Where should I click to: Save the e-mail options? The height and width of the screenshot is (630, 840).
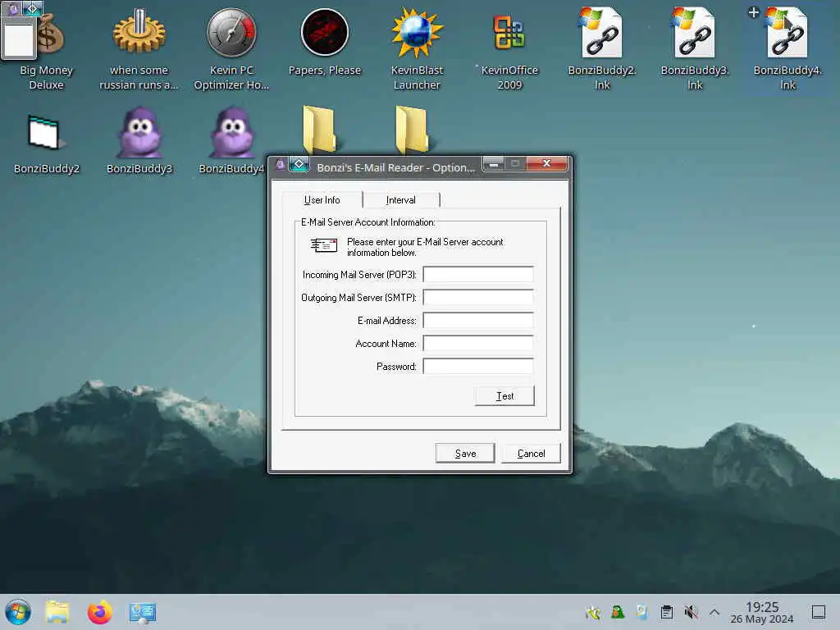point(465,453)
